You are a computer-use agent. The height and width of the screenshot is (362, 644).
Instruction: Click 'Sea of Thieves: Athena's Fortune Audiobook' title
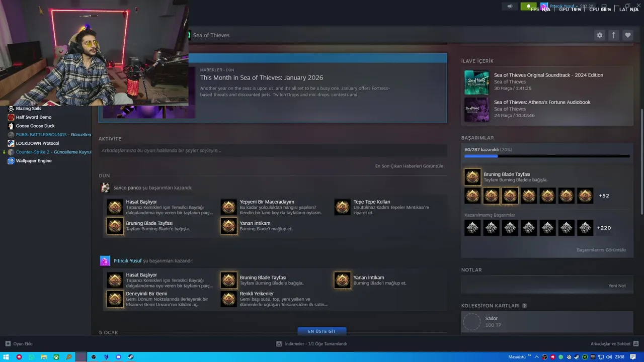pos(542,102)
